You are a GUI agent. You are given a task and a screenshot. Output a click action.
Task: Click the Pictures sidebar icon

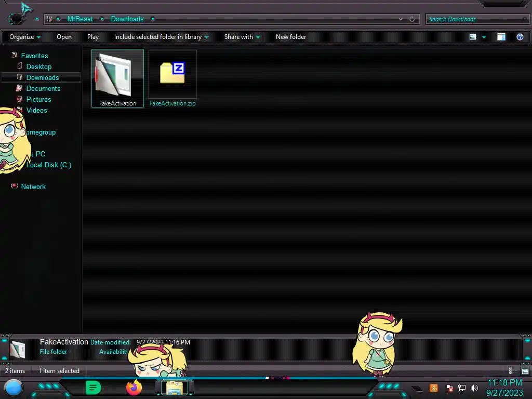point(19,99)
